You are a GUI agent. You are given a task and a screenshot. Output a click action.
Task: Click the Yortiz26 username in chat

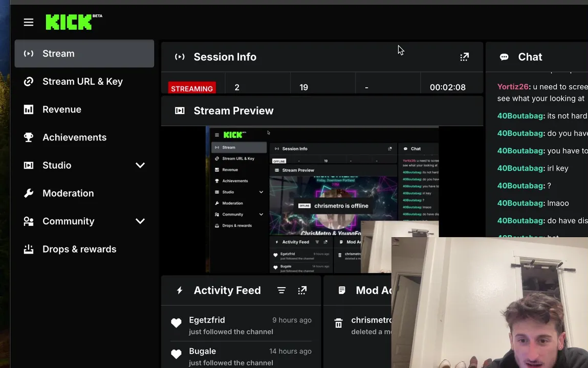coord(513,86)
